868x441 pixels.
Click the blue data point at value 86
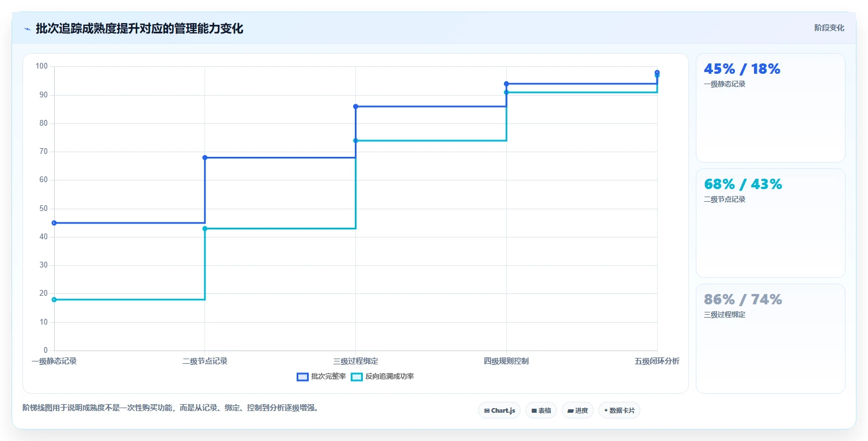[x=355, y=106]
